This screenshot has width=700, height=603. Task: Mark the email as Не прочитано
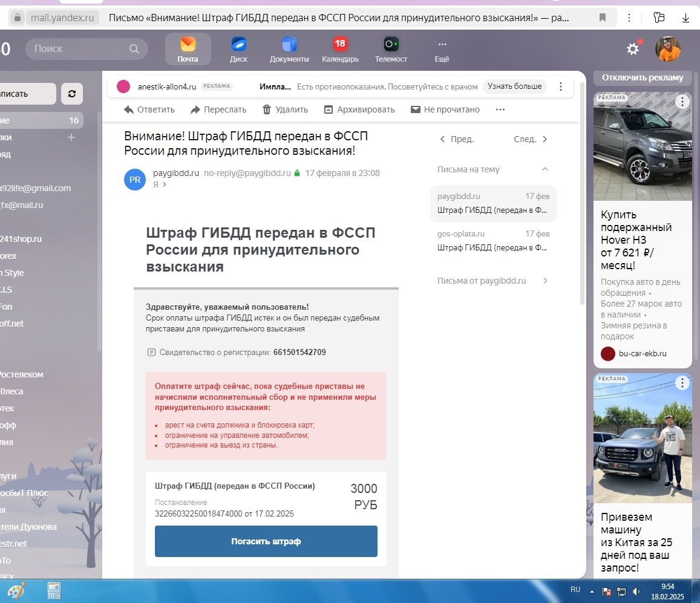point(445,109)
